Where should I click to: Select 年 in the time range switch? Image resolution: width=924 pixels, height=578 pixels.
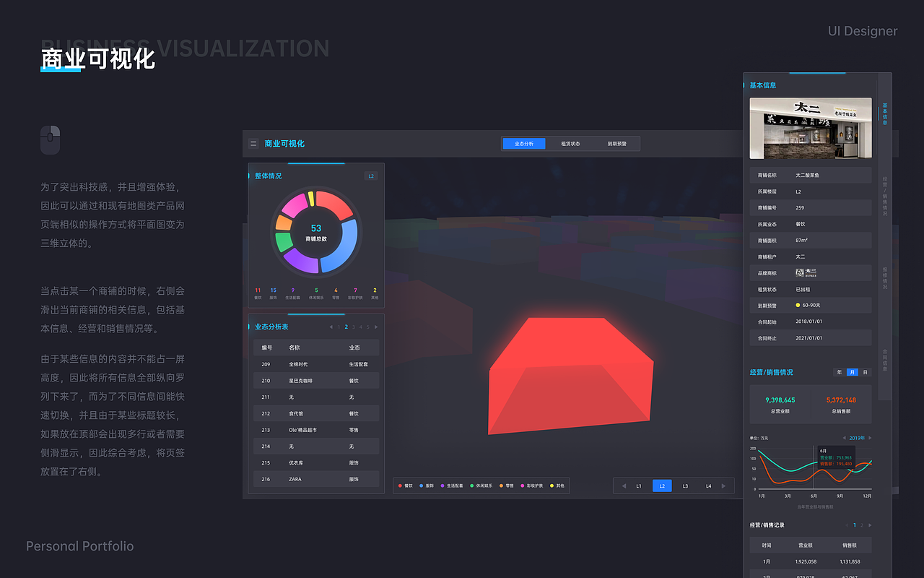click(840, 372)
